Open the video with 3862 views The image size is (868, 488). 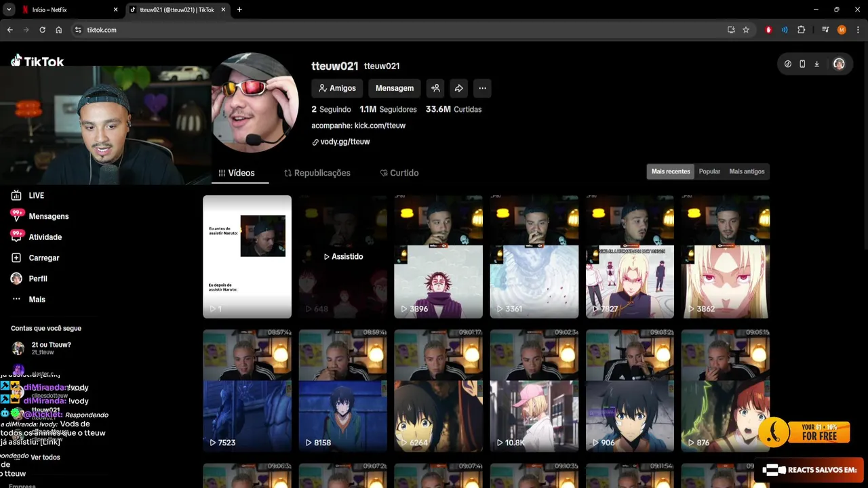click(726, 257)
